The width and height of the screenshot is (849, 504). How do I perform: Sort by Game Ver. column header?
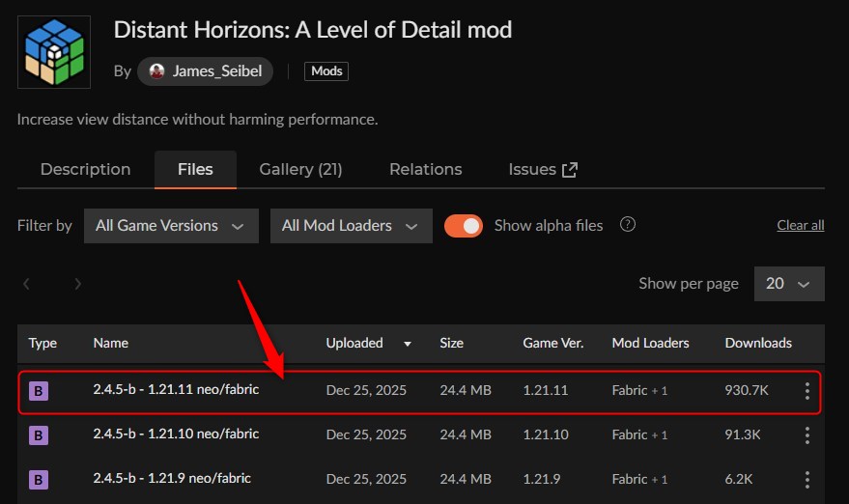tap(553, 343)
